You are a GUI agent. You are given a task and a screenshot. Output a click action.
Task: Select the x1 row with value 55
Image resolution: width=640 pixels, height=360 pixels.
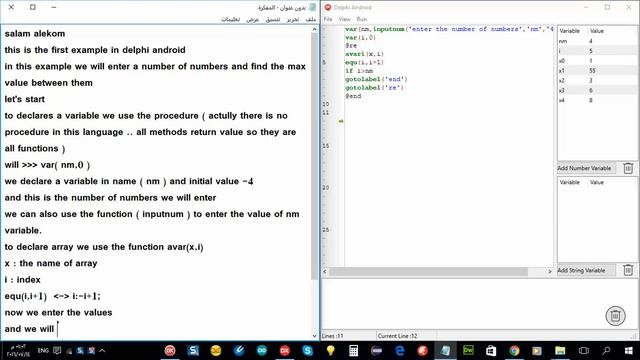click(597, 71)
